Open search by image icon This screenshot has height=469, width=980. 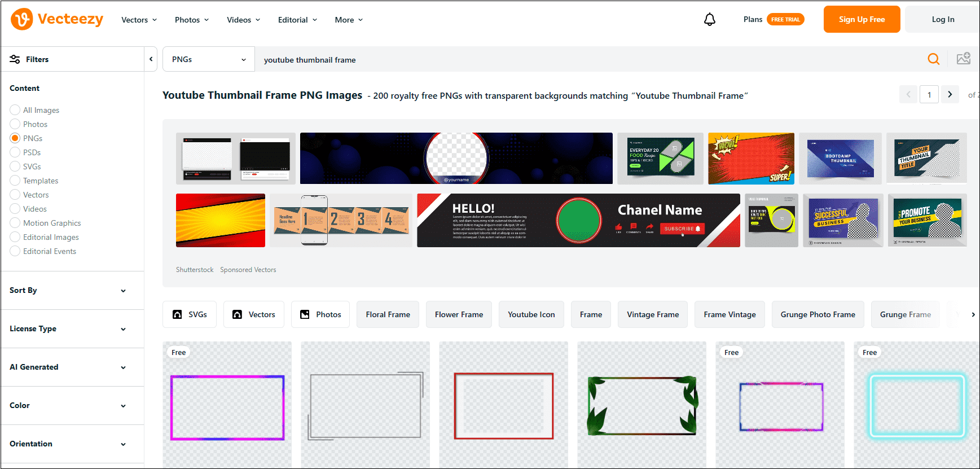pyautogui.click(x=964, y=59)
